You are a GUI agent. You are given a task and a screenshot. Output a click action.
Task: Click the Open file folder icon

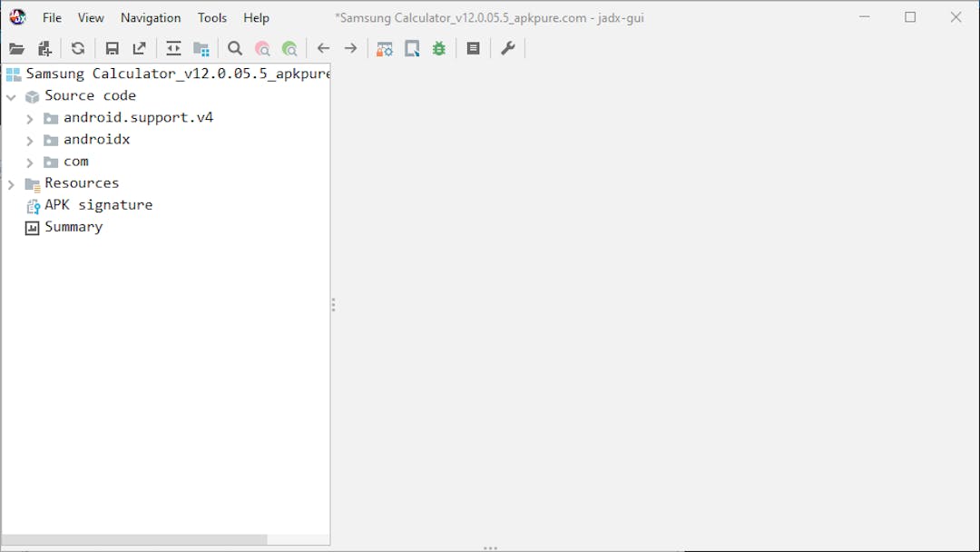tap(16, 49)
